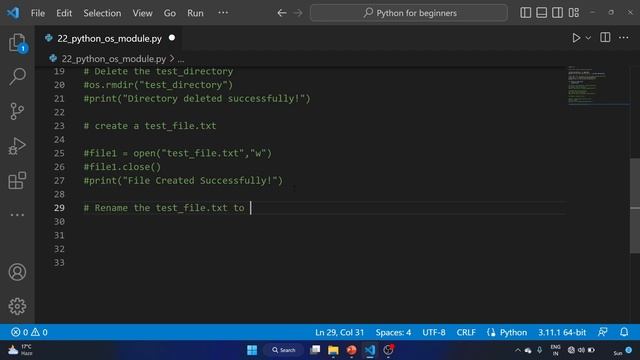Switch to VS Code in taskbar

tap(370, 350)
